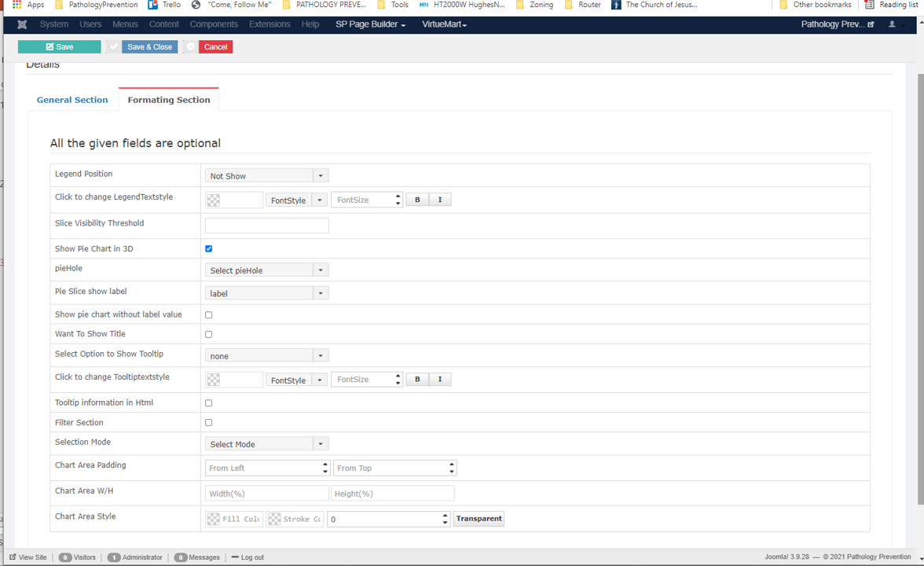Open Trello bookmark in bookmarks bar
This screenshot has width=924, height=566.
[164, 5]
